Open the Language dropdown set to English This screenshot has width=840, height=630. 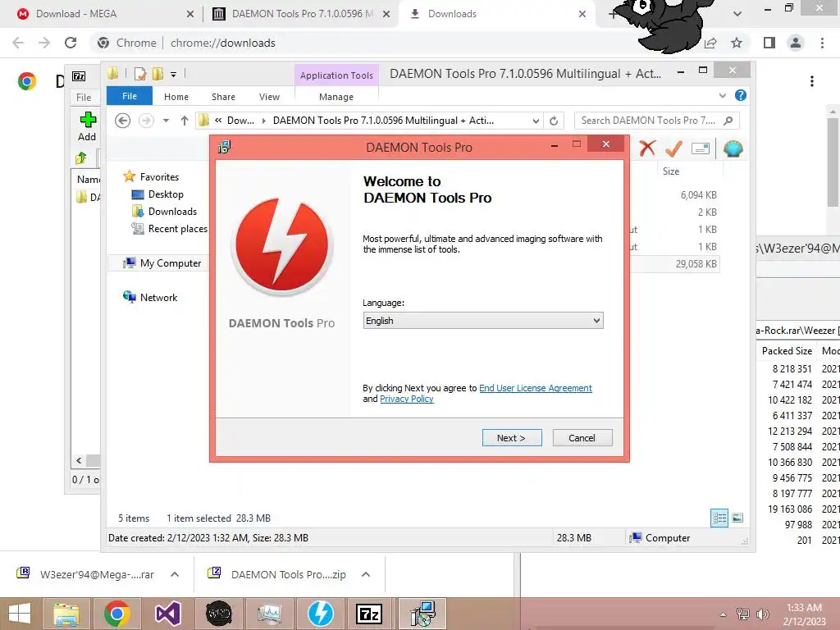483,321
